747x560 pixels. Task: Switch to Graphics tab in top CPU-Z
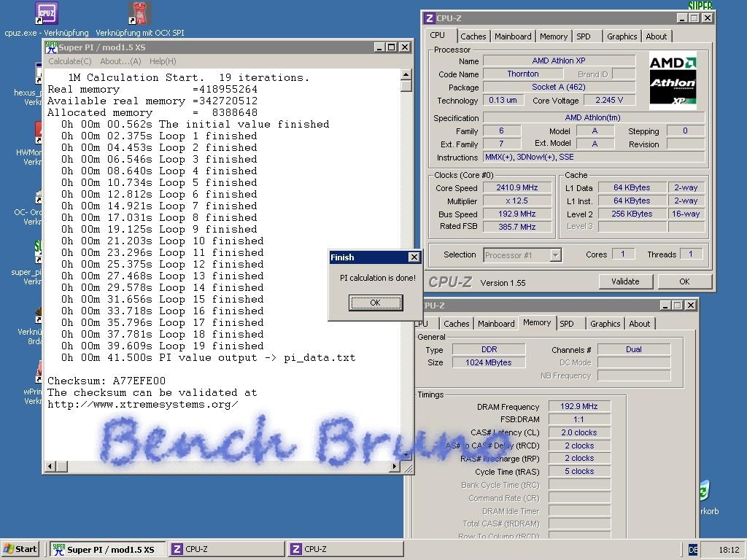622,36
